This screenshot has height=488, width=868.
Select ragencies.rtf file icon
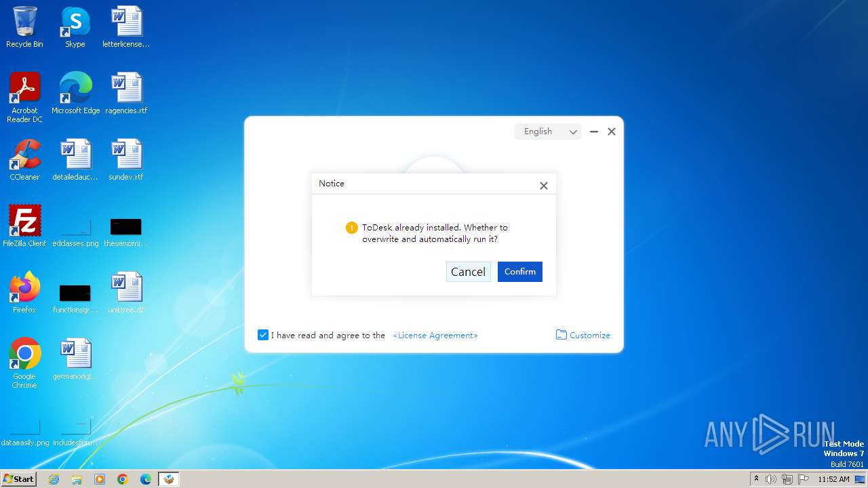[126, 94]
